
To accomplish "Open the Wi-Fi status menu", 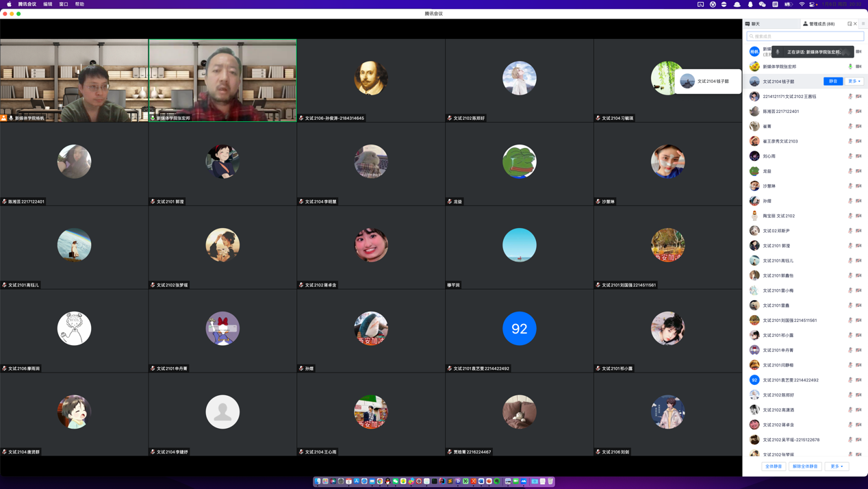I will pyautogui.click(x=802, y=4).
